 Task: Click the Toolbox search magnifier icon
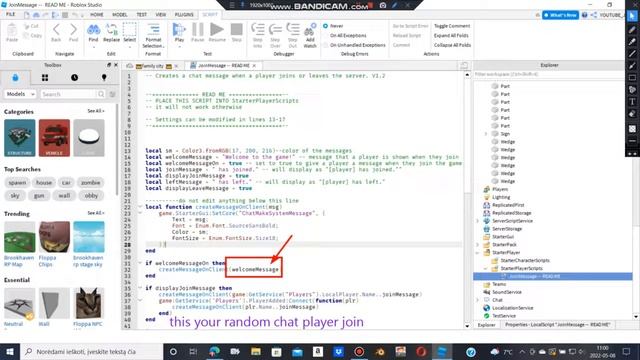tap(101, 94)
